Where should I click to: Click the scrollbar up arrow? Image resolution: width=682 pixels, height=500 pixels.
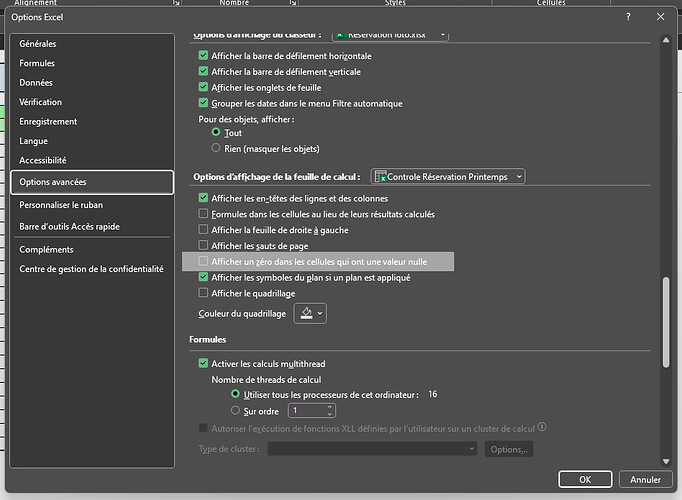tap(666, 40)
